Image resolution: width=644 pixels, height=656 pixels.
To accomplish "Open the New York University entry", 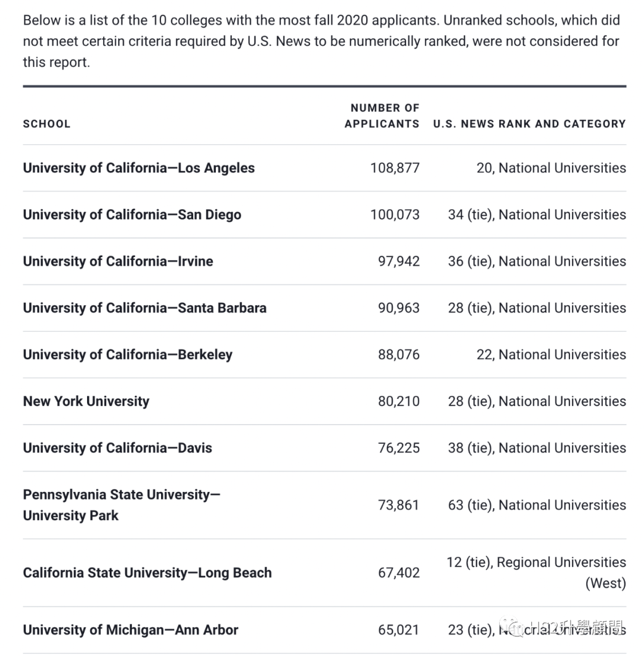I will (86, 401).
